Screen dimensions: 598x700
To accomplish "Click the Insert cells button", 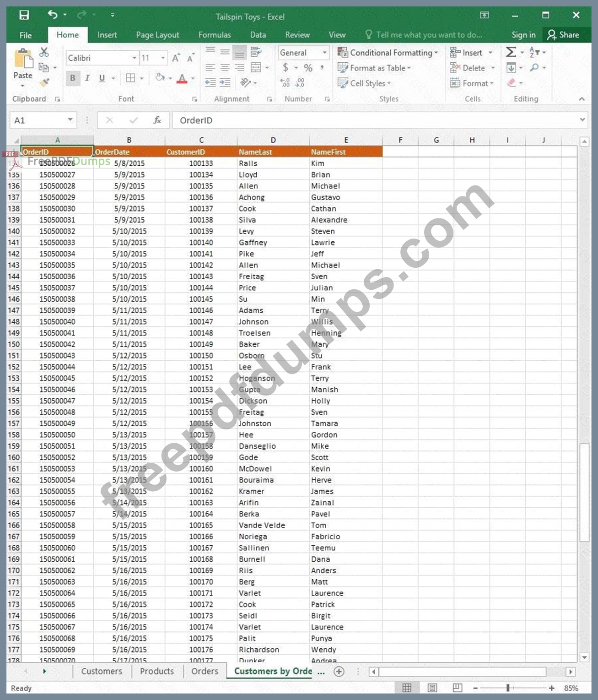I will tap(466, 53).
